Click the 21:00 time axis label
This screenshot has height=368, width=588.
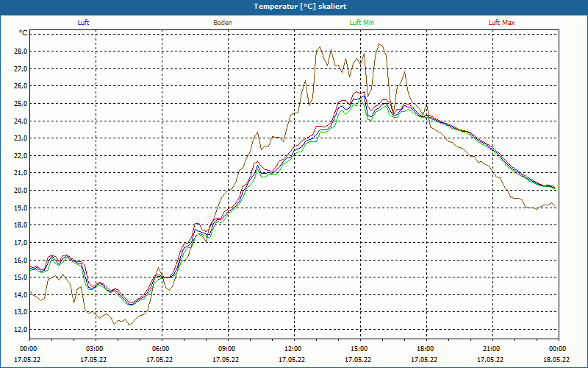(x=491, y=349)
